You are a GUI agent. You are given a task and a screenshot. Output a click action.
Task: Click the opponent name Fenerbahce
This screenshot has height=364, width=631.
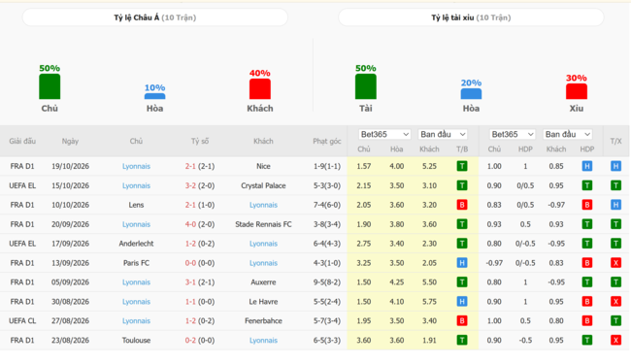263,320
